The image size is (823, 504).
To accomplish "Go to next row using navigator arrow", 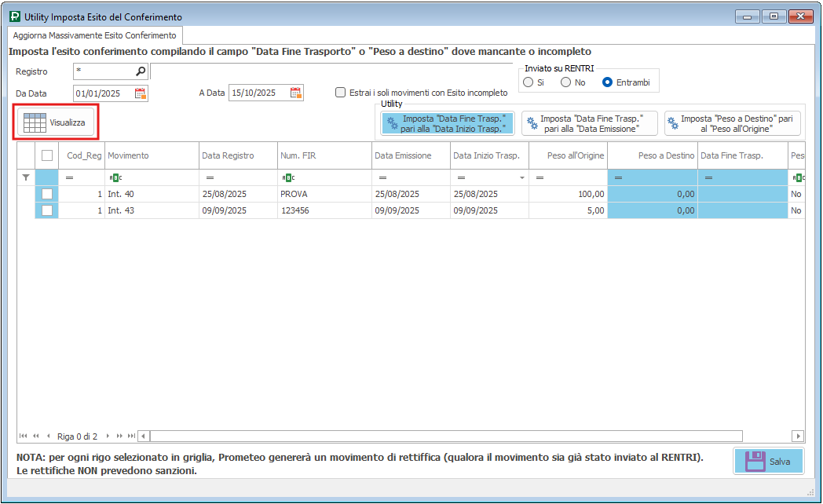I will tap(108, 436).
